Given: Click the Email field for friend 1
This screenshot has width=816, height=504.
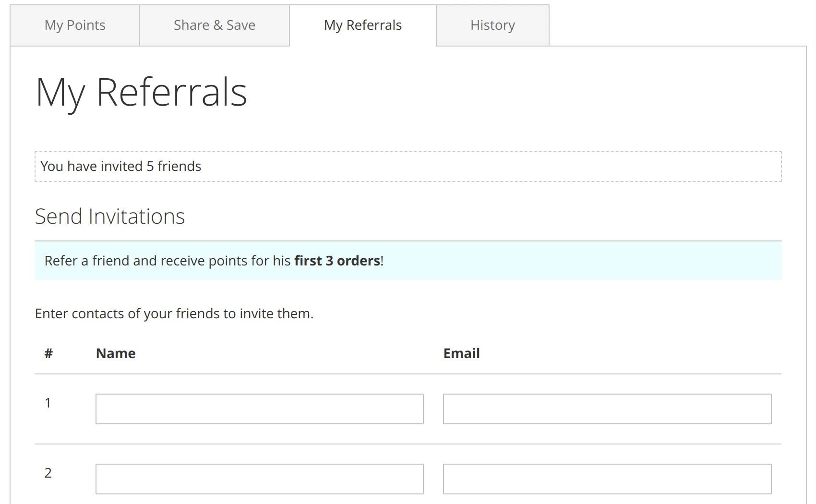Looking at the screenshot, I should click(607, 408).
